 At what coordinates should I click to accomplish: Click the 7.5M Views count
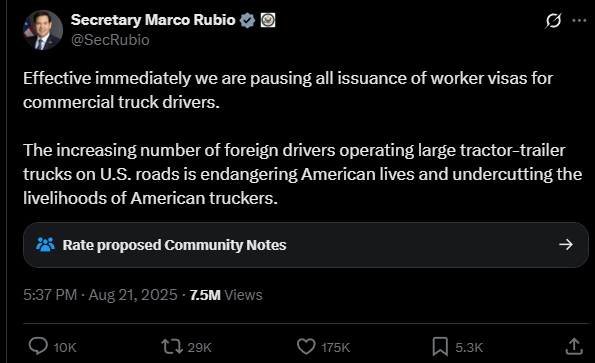click(226, 295)
